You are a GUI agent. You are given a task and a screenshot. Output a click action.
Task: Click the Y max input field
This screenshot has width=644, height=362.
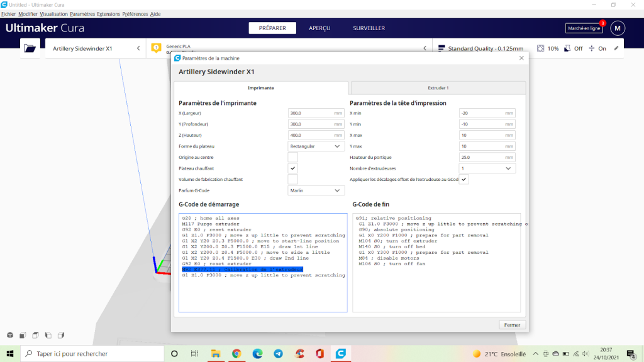tap(487, 146)
